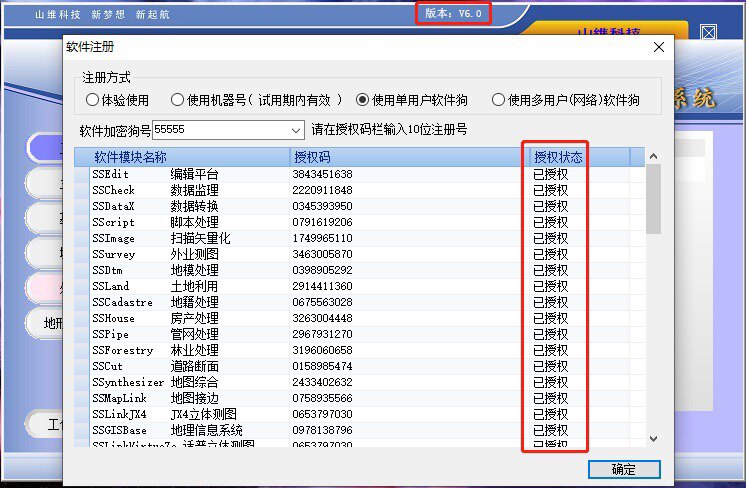Click the scrollbar up arrow in module list
Viewport: 746px width, 488px height.
pyautogui.click(x=654, y=156)
